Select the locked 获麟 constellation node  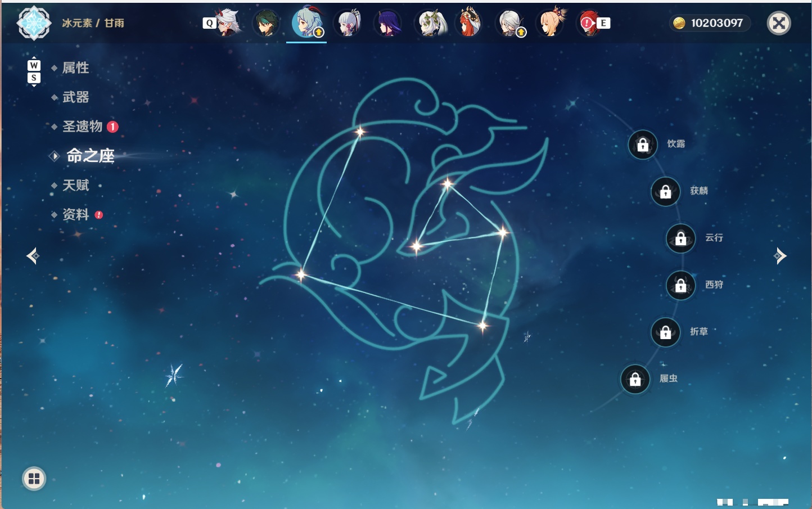665,191
